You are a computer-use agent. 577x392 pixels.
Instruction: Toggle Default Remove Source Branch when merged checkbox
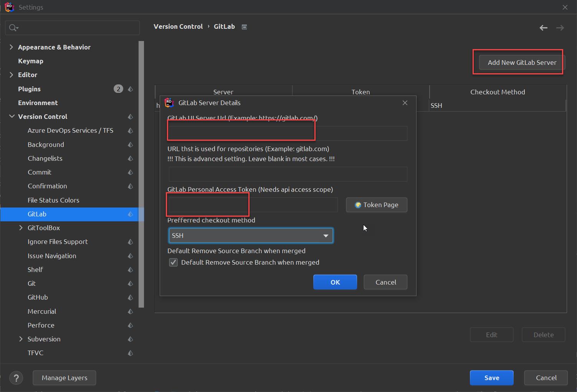(174, 262)
